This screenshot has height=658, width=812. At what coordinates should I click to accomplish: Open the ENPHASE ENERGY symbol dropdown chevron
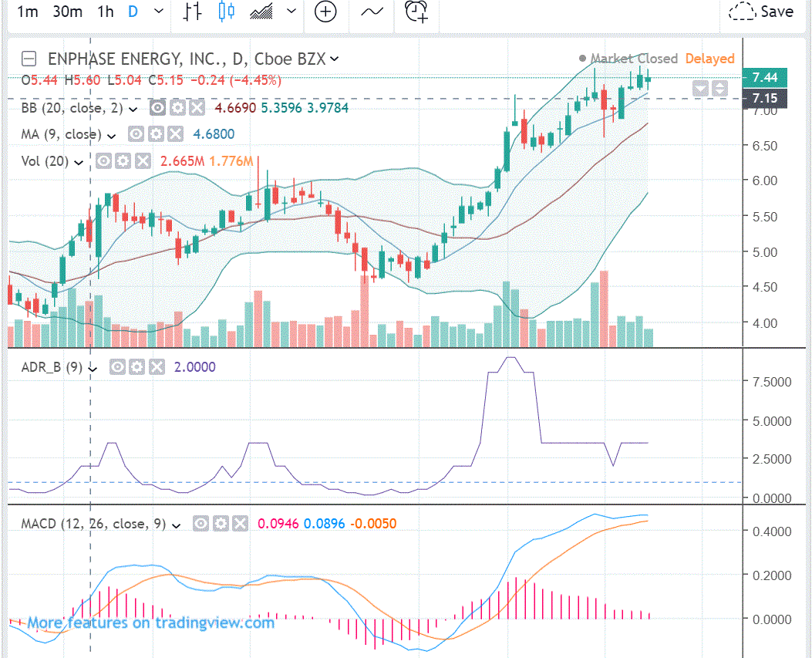click(x=335, y=59)
